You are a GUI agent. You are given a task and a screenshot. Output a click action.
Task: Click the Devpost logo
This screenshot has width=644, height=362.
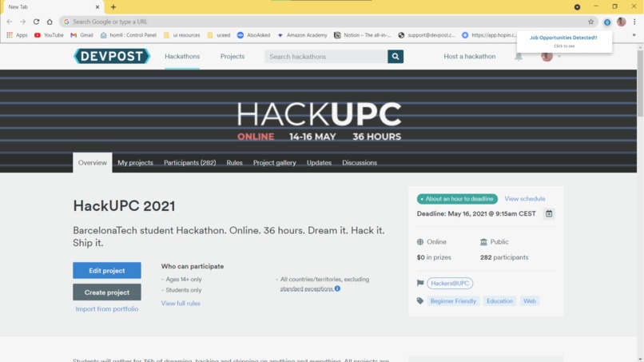coord(112,56)
